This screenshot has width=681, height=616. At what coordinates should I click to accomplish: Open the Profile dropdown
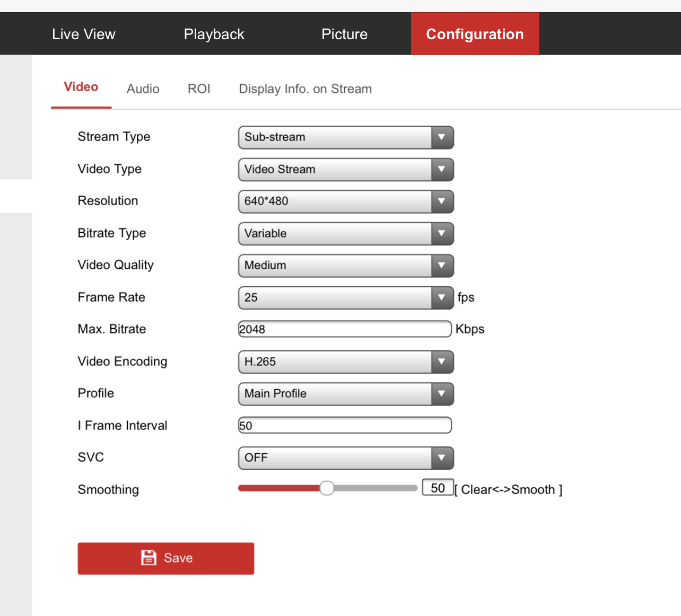[x=346, y=394]
